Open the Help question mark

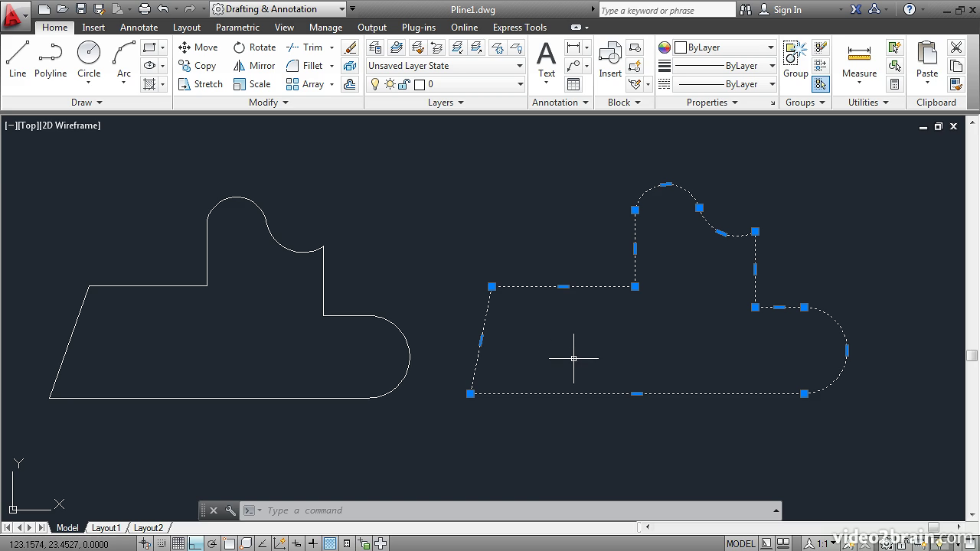910,9
